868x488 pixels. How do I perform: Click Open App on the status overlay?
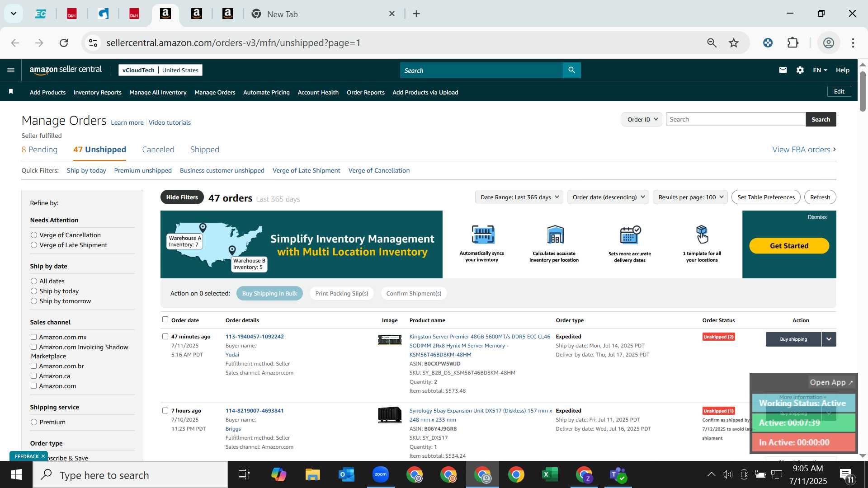[x=831, y=382]
